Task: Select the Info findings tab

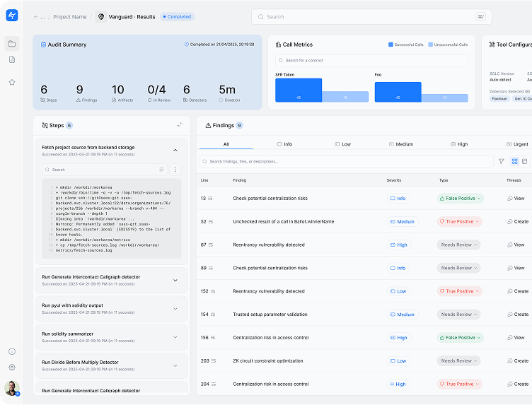Action: 284,144
